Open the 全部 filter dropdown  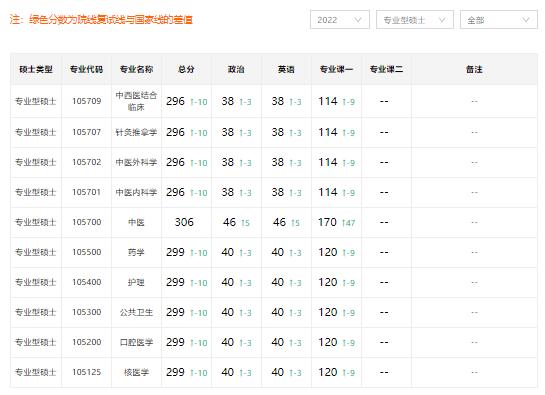tap(499, 20)
